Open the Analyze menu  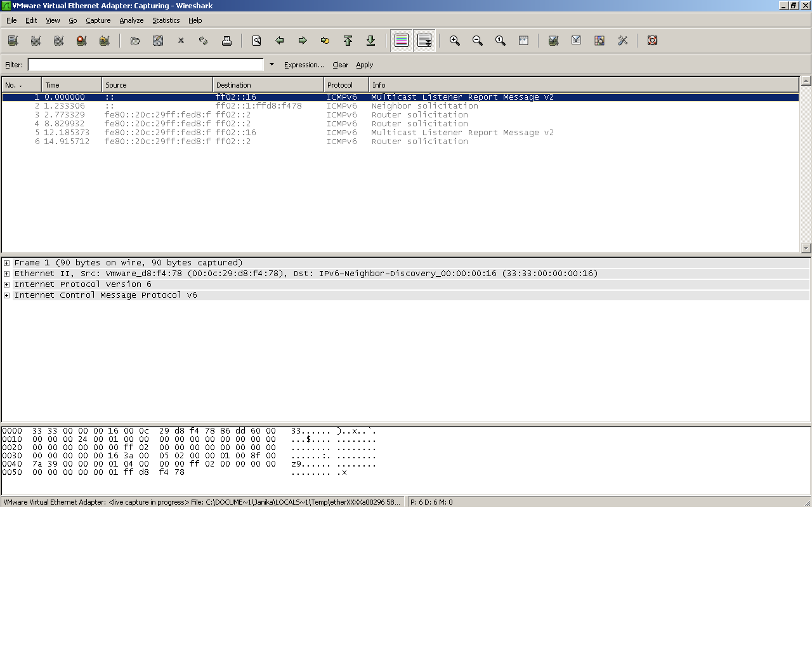(x=131, y=20)
